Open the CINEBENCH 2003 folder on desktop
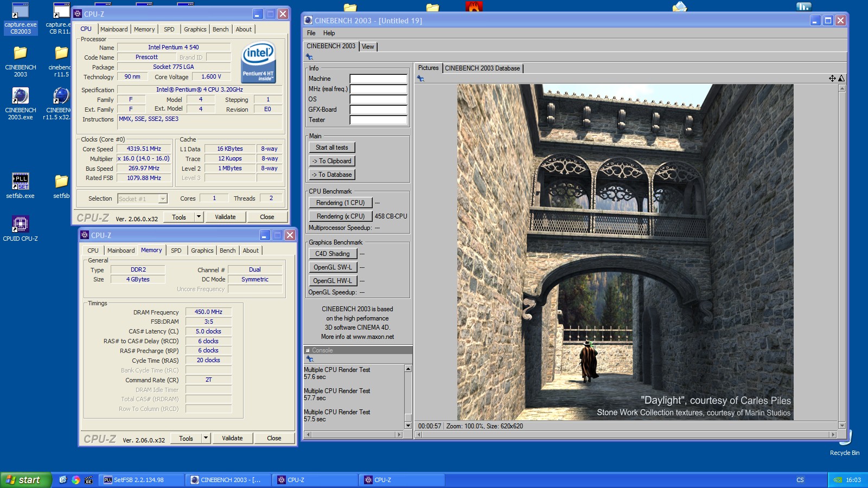The width and height of the screenshot is (868, 488). coord(21,61)
